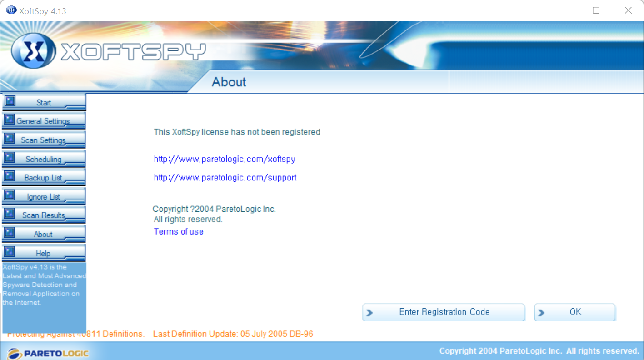
Task: Open General Settings from the sidebar
Action: pos(44,121)
